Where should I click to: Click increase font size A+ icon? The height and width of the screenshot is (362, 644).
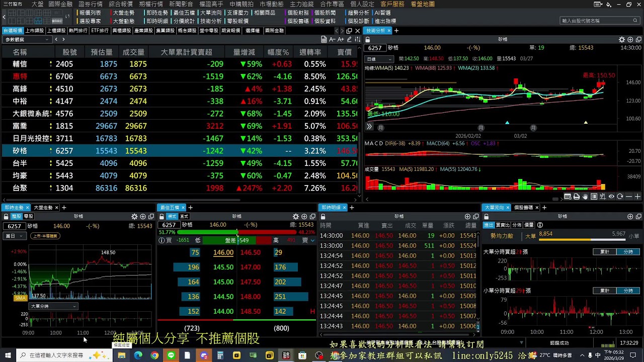[x=342, y=39]
